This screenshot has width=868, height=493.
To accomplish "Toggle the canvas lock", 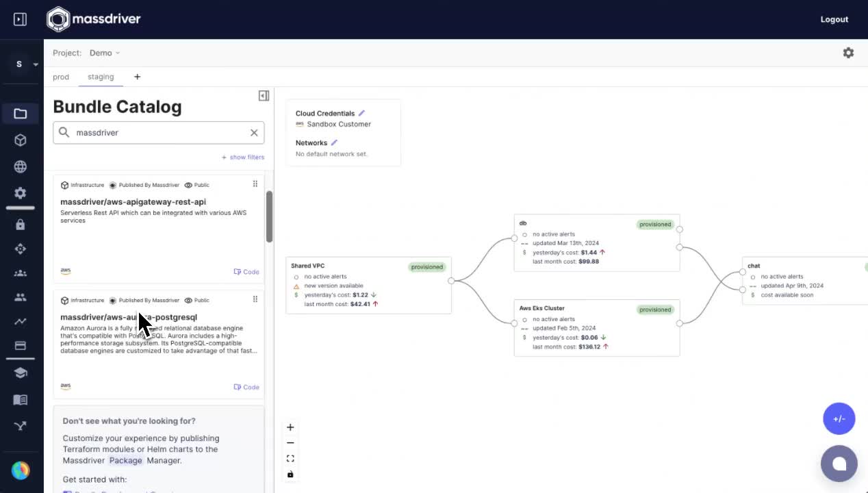I will pyautogui.click(x=290, y=475).
